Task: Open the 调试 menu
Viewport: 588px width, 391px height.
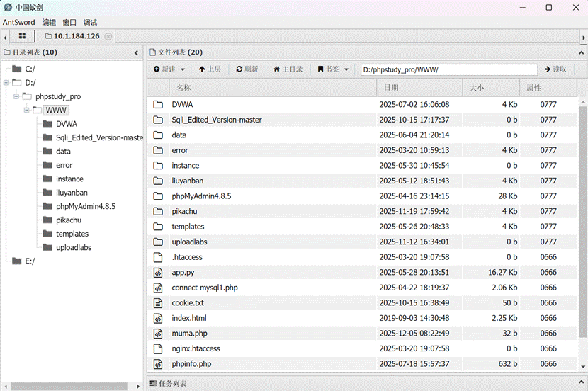Action: [90, 22]
